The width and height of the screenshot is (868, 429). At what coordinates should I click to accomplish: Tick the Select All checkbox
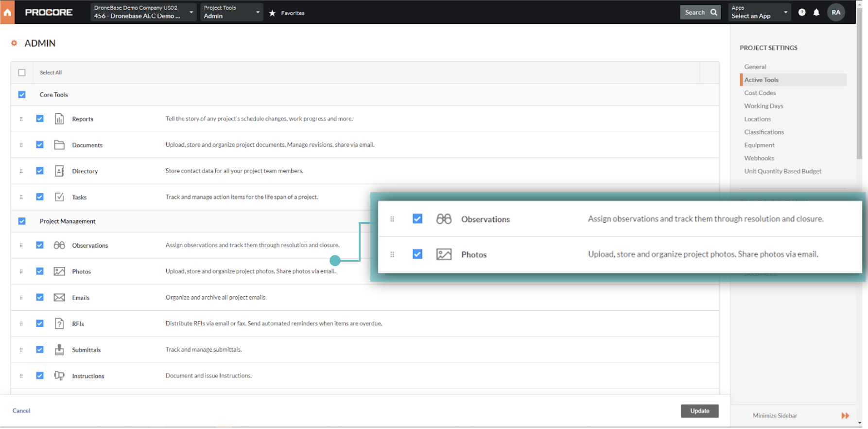pos(22,72)
